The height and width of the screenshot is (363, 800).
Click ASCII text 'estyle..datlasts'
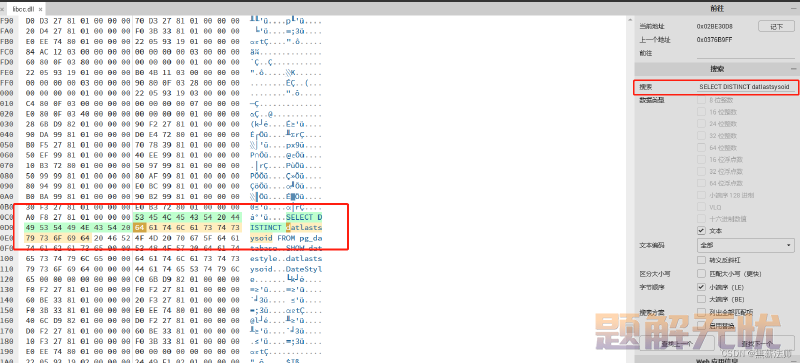click(286, 259)
